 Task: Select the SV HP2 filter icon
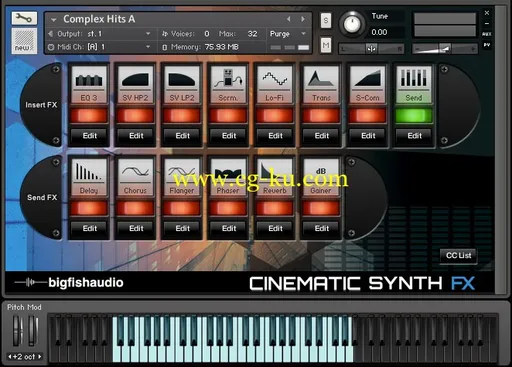[135, 80]
